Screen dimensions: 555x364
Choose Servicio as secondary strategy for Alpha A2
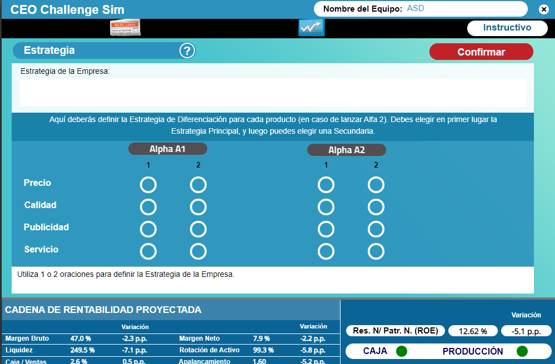(376, 252)
